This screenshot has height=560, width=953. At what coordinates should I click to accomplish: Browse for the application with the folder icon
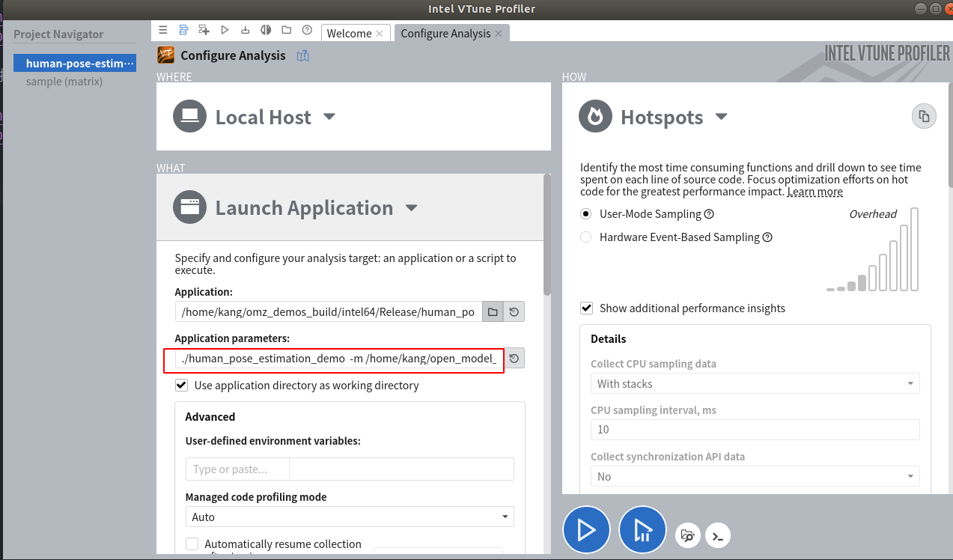(493, 311)
